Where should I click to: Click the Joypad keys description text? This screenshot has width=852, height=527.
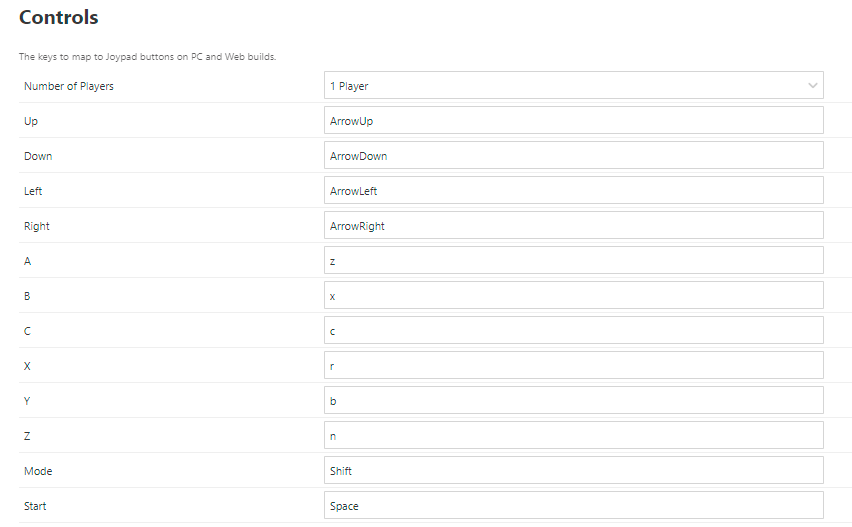[147, 57]
